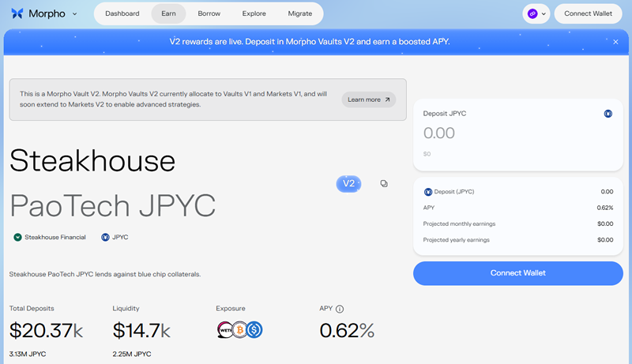Click the Bitcoin exposure token icon
632x364 pixels.
tap(239, 330)
